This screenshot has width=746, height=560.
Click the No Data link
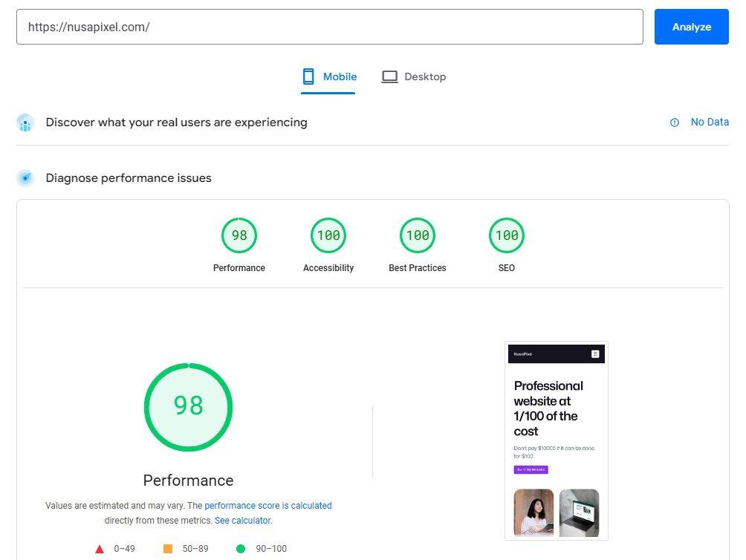pos(710,122)
